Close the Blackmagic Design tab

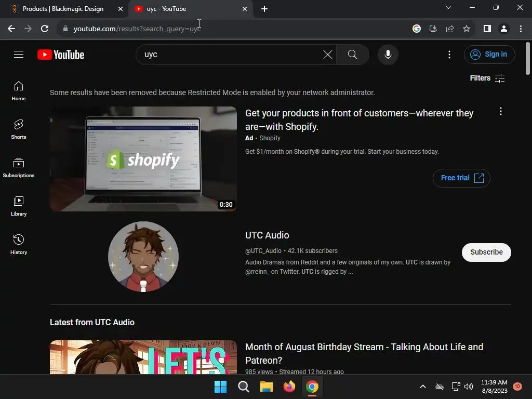(x=121, y=9)
